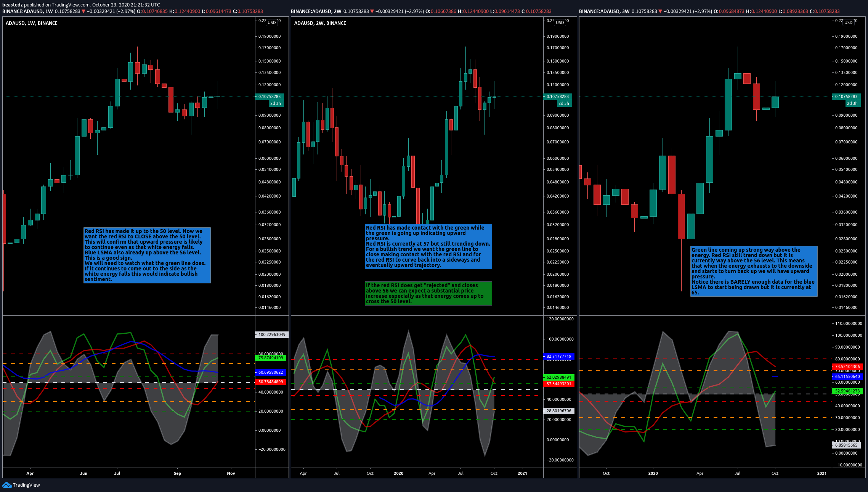Viewport: 868px width, 492px height.
Task: Click '2021' on the 3W time axis
Action: pos(822,473)
